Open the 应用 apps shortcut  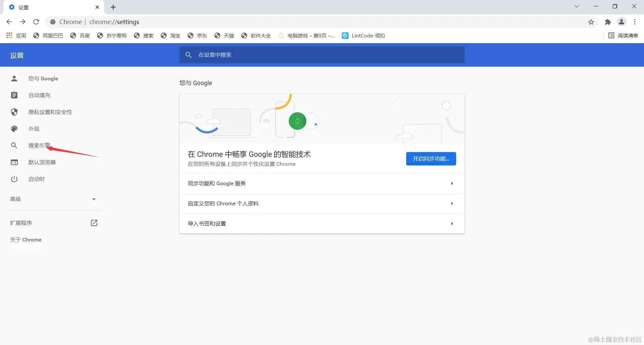coord(16,36)
